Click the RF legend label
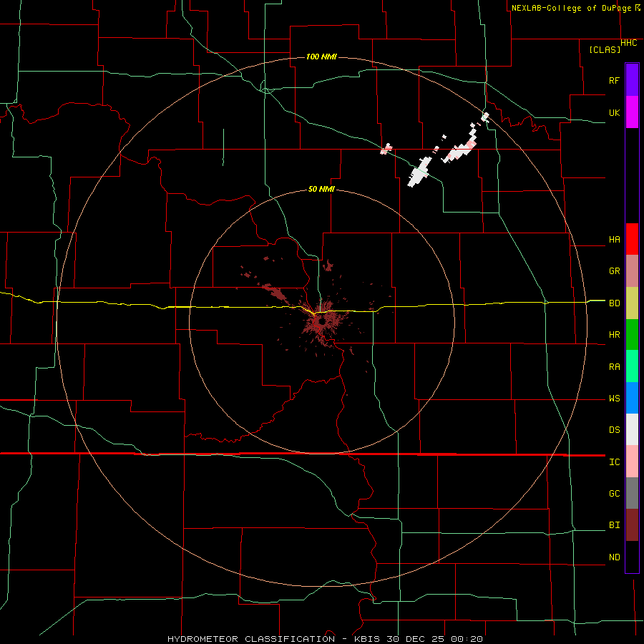This screenshot has height=644, width=644. coord(614,80)
